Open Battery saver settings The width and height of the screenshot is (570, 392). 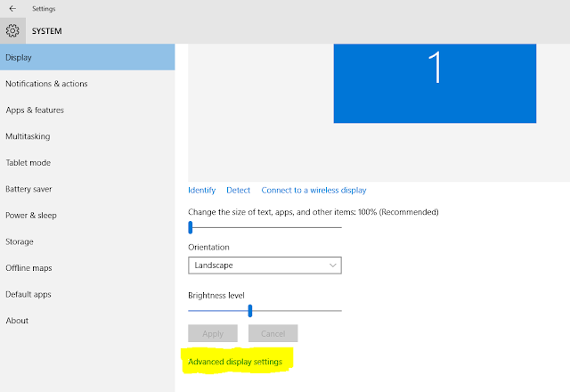(87, 189)
